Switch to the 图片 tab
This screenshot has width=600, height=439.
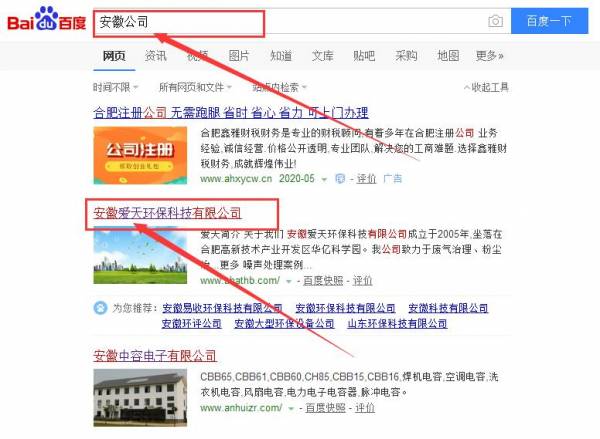[239, 56]
